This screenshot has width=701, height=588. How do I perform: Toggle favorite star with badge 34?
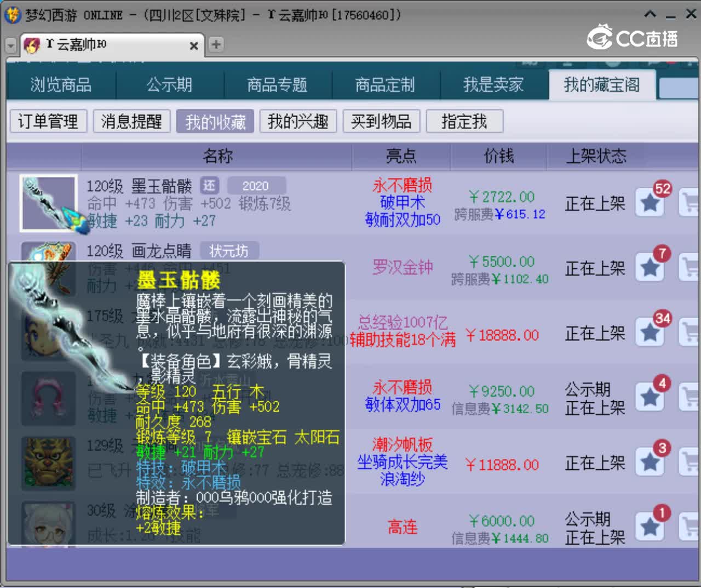click(x=650, y=332)
